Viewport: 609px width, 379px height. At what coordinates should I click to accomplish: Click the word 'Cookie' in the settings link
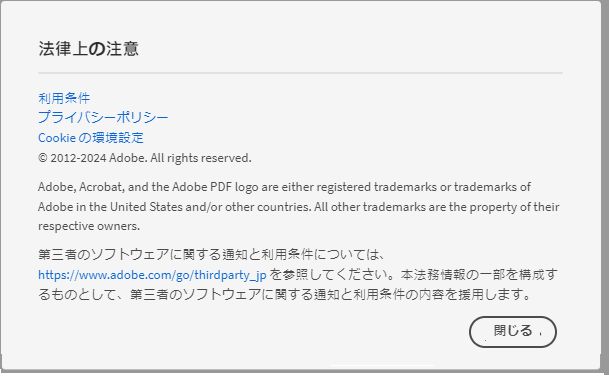pos(57,137)
